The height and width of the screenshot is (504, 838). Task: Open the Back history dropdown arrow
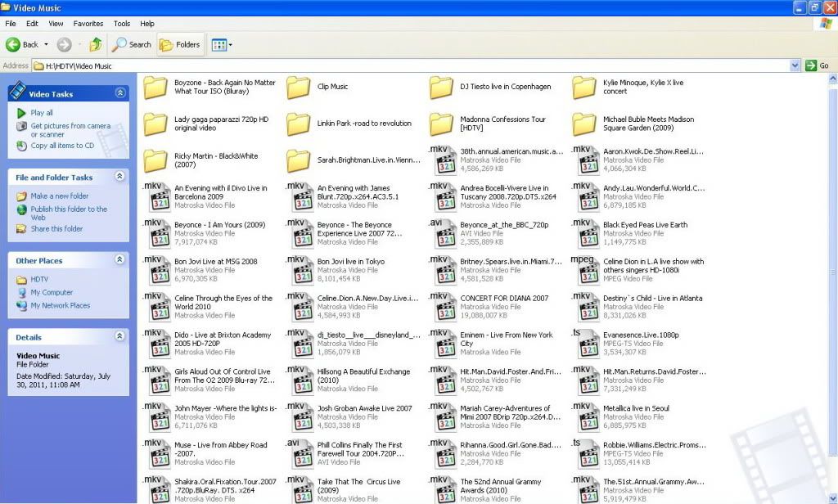(46, 45)
